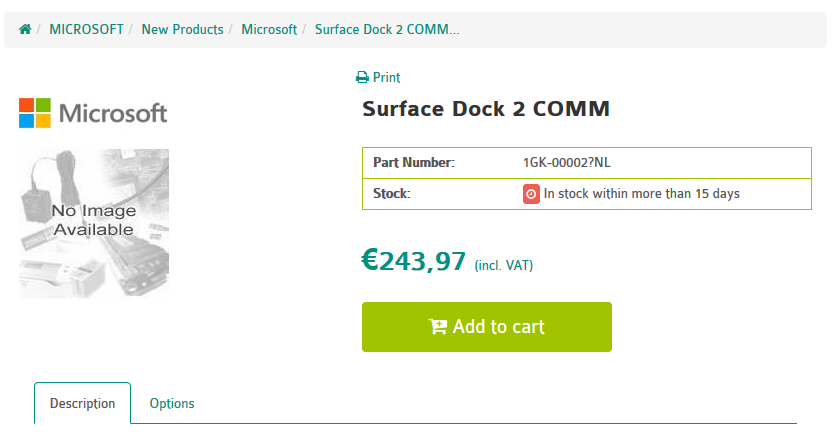Open the No Image Available product thumbnail

(x=94, y=223)
